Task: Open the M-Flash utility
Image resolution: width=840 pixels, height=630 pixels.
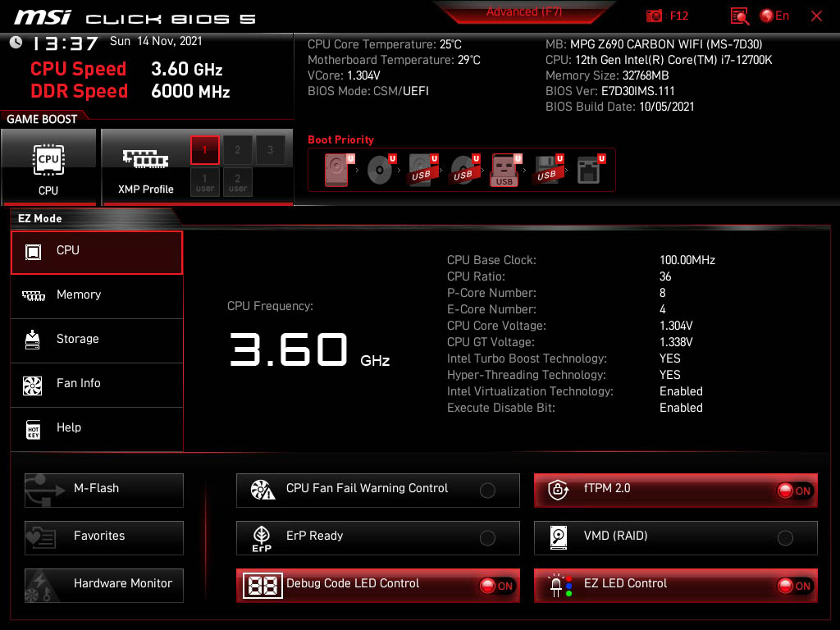Action: tap(104, 489)
